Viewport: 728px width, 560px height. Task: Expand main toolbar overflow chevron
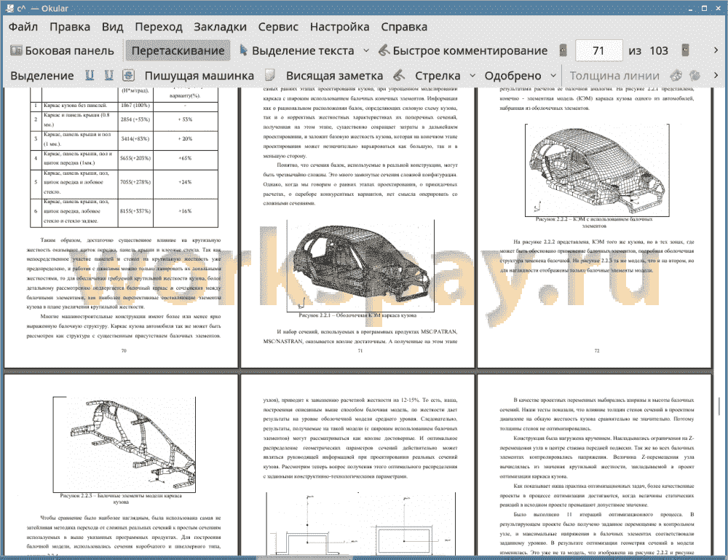[716, 50]
